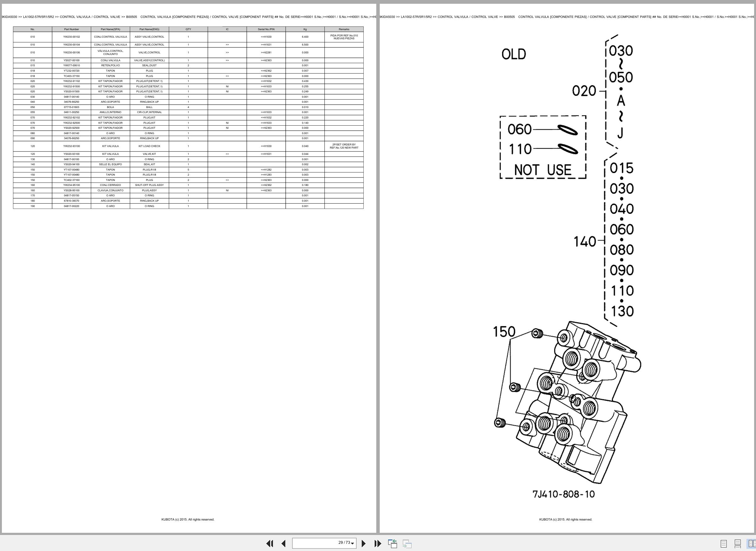This screenshot has height=551, width=756.
Task: Click diagram label 020
Action: [x=584, y=91]
